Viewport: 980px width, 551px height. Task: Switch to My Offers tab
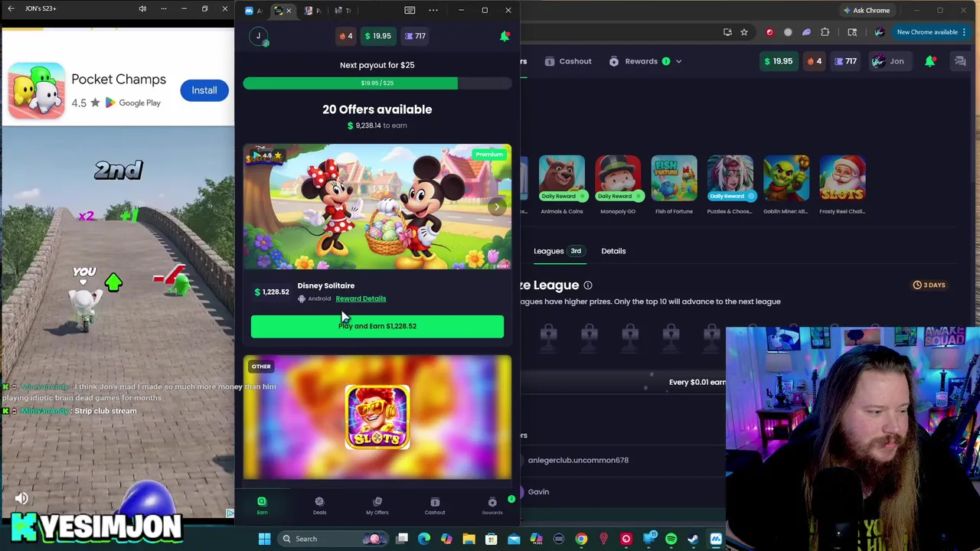click(377, 505)
